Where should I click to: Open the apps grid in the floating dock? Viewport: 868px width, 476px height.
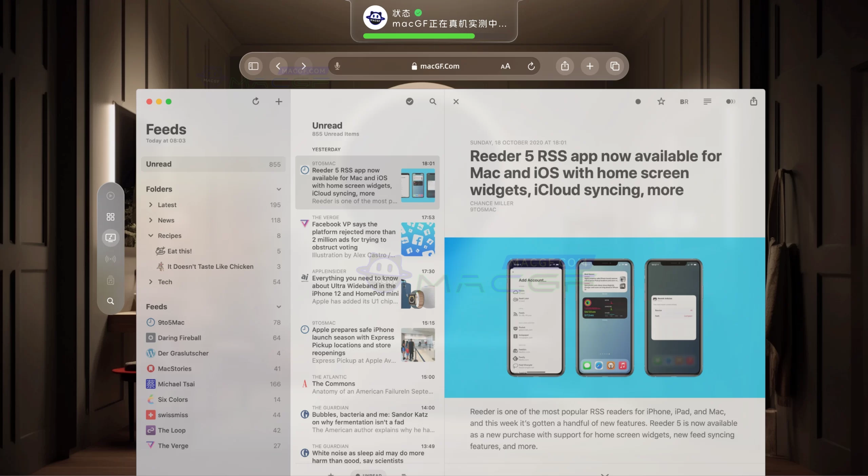pos(110,217)
